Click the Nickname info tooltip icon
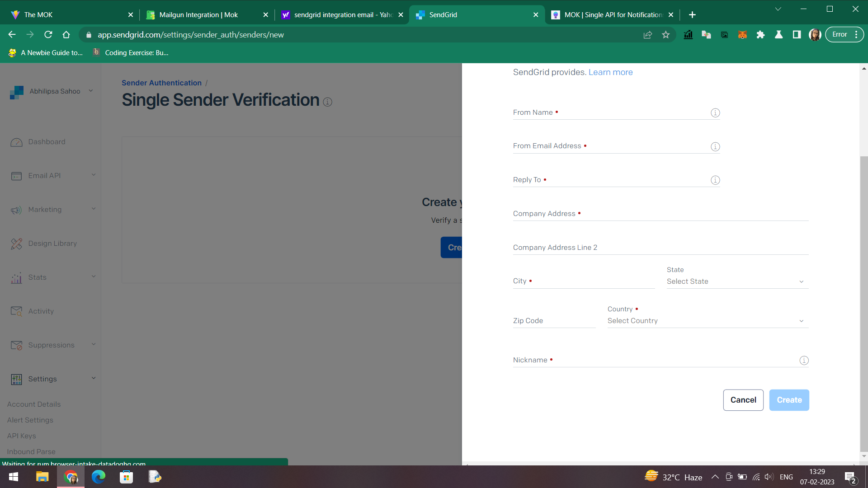 coord(804,360)
